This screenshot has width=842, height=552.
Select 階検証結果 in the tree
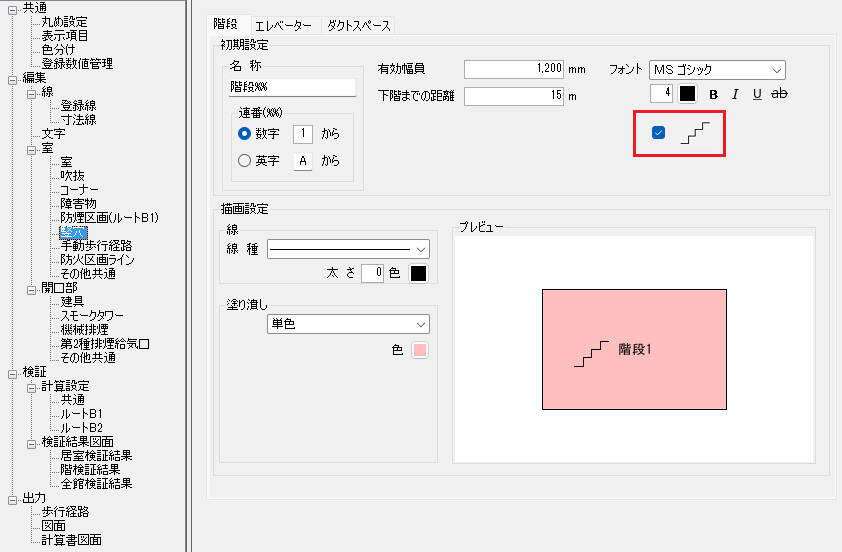pos(90,470)
